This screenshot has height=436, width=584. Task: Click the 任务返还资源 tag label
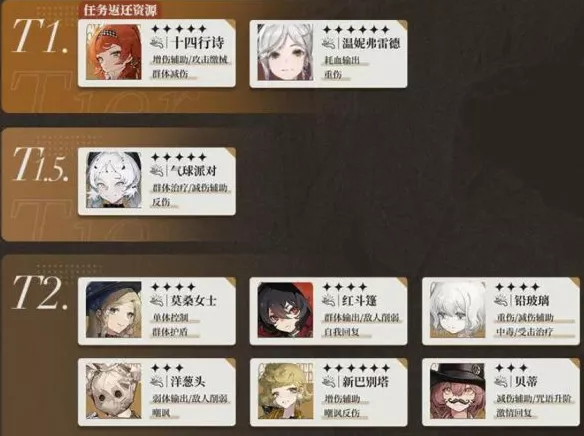[x=120, y=10]
